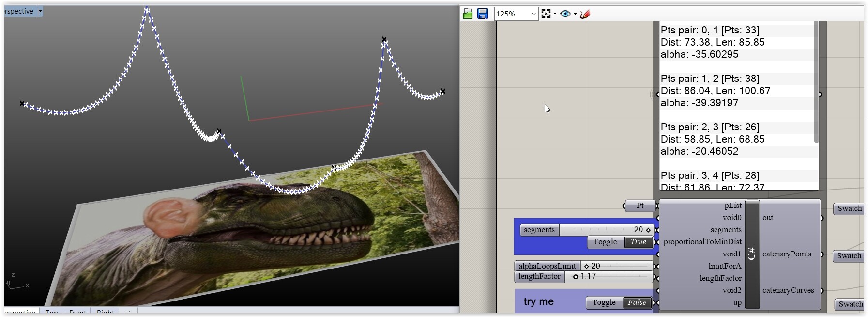
Task: Open a Grasshopper file with the green folder icon
Action: (468, 14)
